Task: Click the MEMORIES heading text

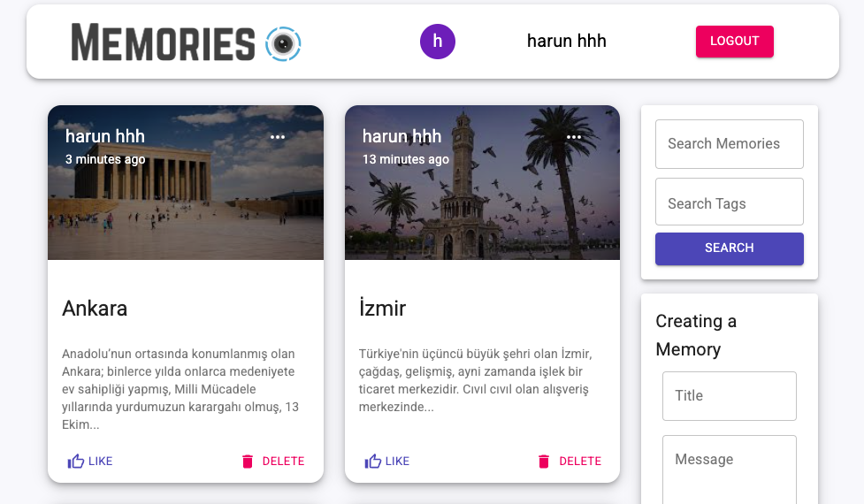Action: pos(164,42)
